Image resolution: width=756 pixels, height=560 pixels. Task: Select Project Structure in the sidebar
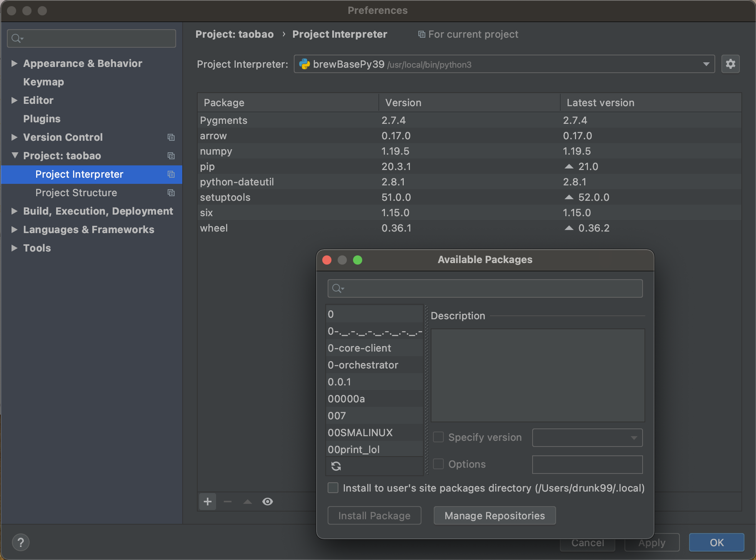(x=76, y=193)
